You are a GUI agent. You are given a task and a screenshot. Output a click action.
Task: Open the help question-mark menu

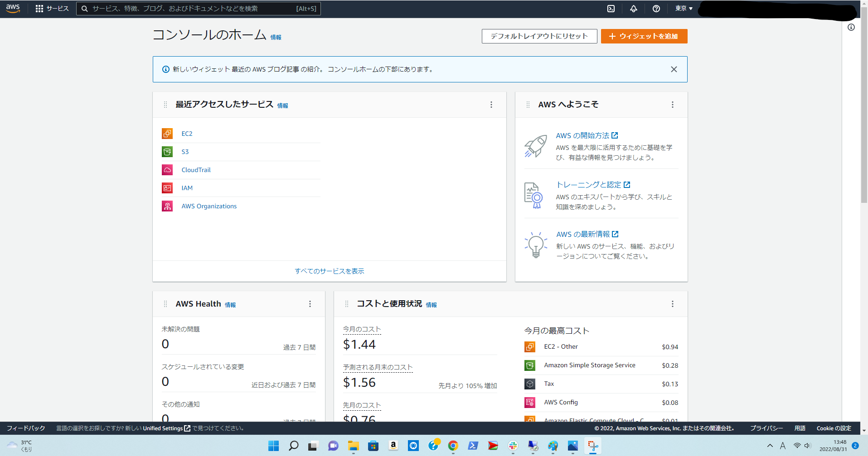point(656,9)
